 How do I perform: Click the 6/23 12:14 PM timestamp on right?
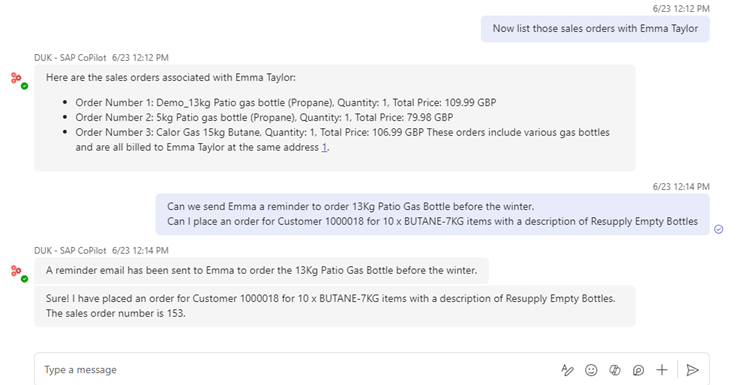point(681,187)
